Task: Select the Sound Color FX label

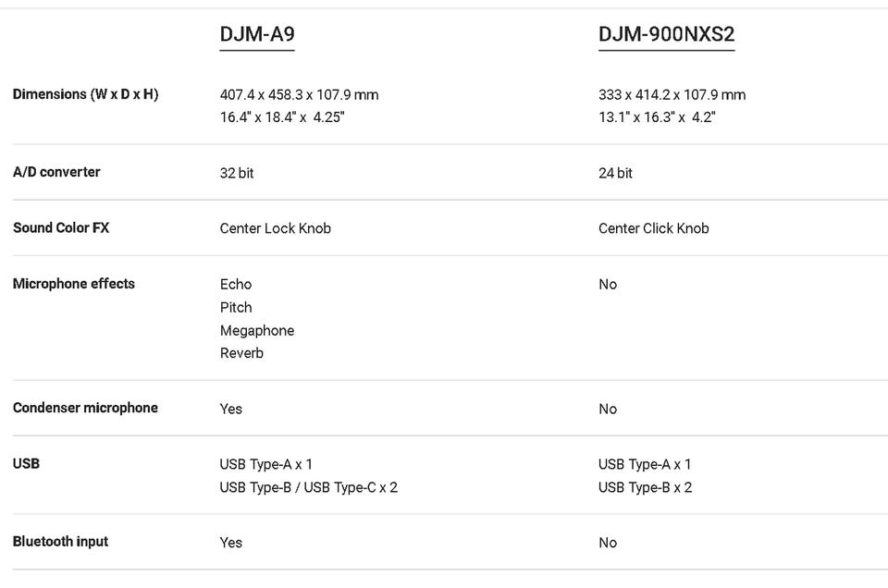Action: pyautogui.click(x=61, y=227)
